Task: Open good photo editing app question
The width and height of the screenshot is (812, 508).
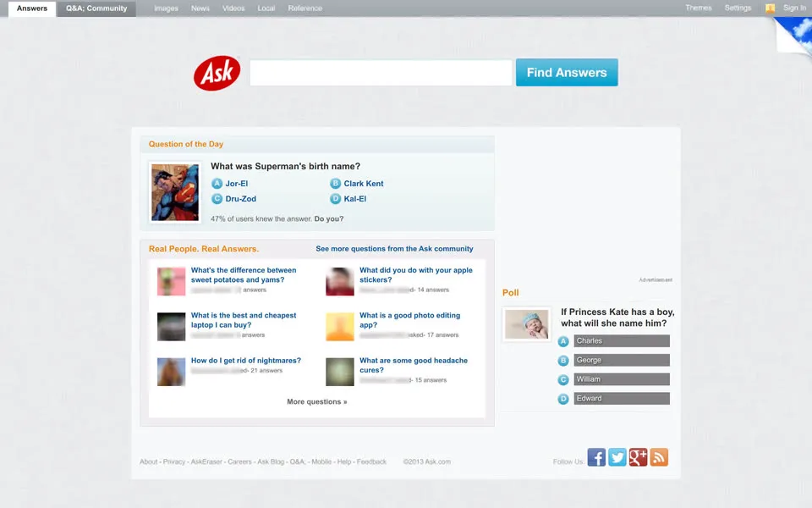Action: click(x=409, y=320)
